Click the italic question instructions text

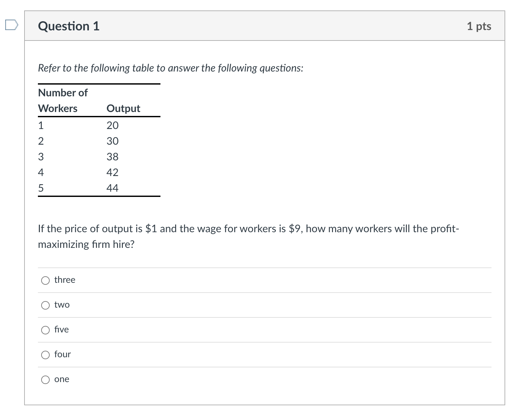pyautogui.click(x=170, y=68)
